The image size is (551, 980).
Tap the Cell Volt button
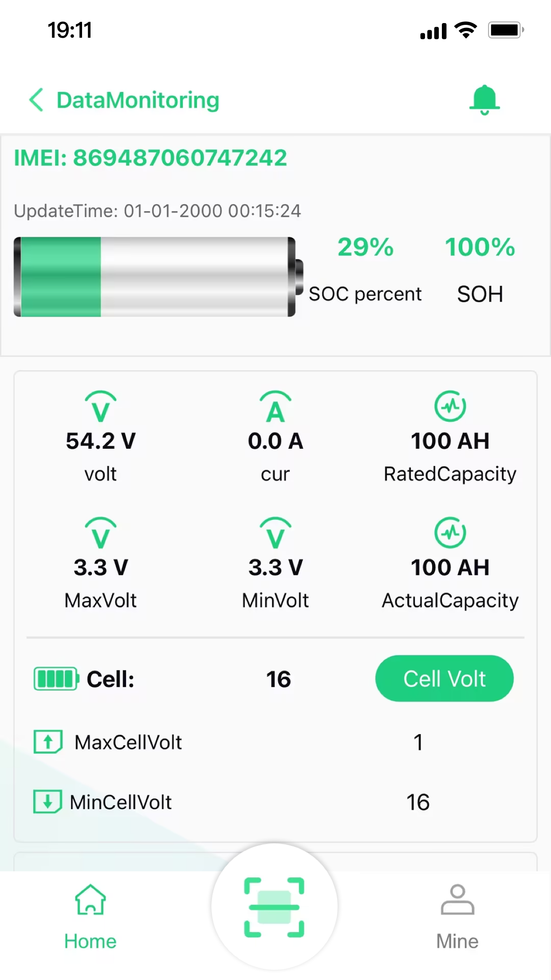click(445, 678)
